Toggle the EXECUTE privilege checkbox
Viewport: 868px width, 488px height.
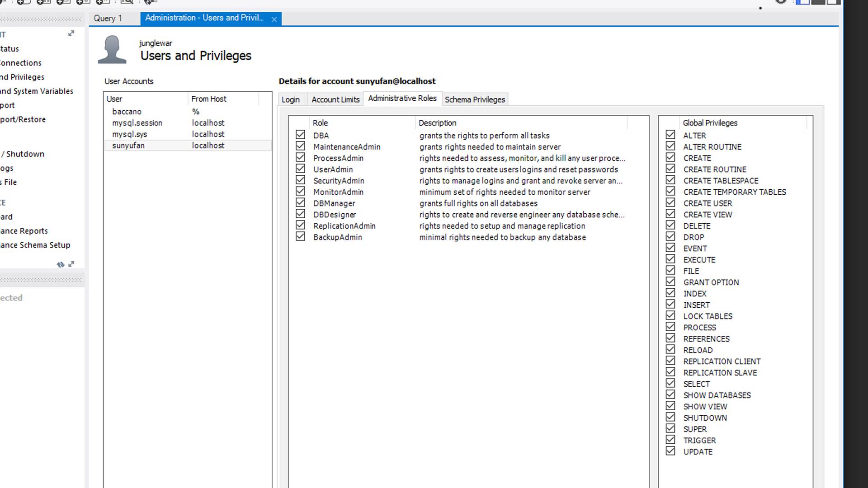pos(670,259)
